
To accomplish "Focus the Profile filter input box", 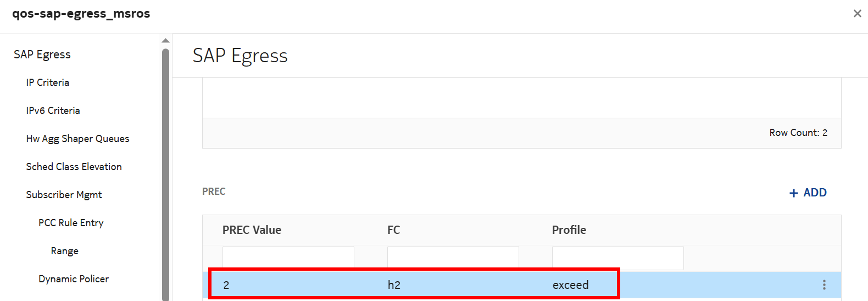I will tap(617, 258).
